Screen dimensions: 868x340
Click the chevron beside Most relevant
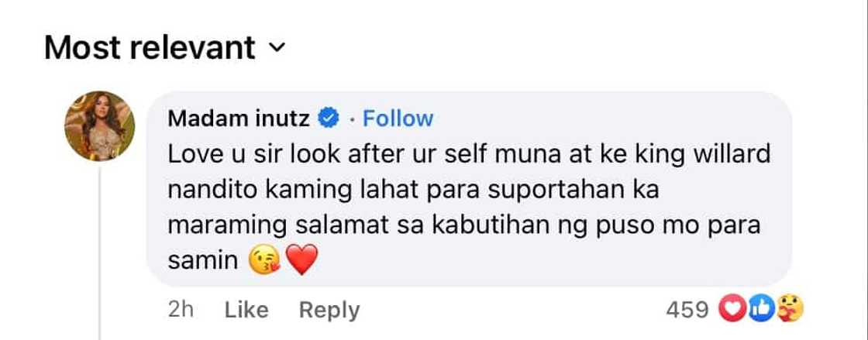(x=275, y=49)
